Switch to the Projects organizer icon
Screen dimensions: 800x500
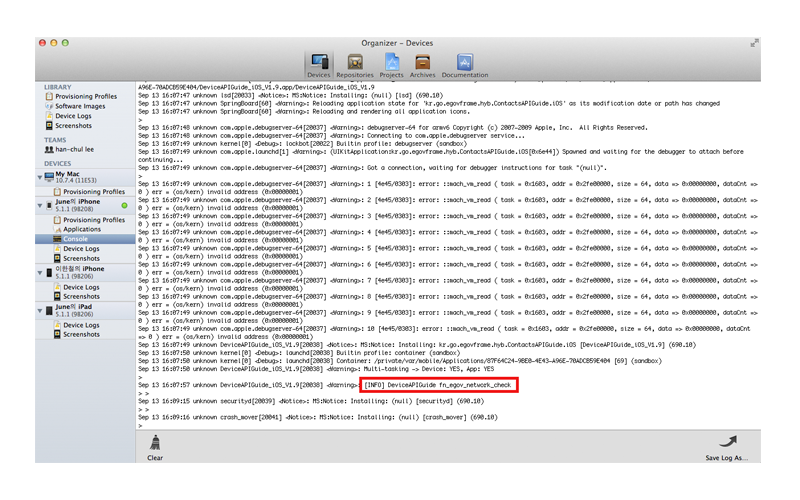pos(392,62)
